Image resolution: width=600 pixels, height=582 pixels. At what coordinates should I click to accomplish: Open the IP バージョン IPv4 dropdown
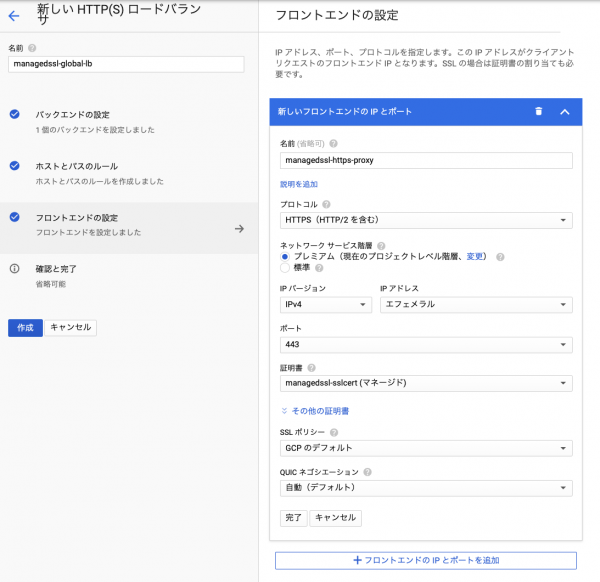[326, 305]
